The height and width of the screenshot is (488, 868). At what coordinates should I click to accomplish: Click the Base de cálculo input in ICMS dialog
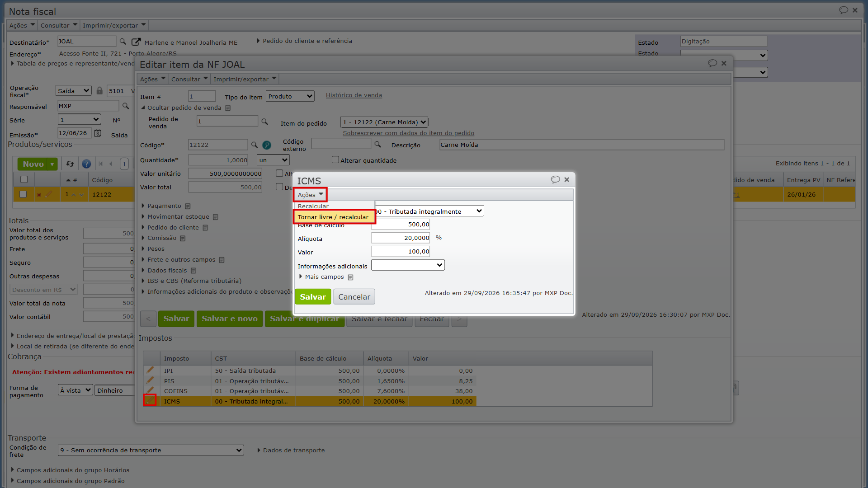401,224
